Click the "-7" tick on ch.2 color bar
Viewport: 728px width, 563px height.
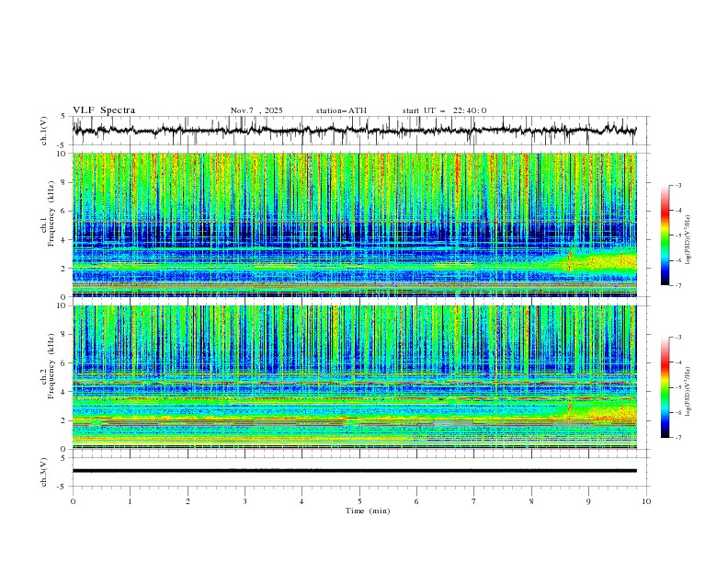pos(677,438)
